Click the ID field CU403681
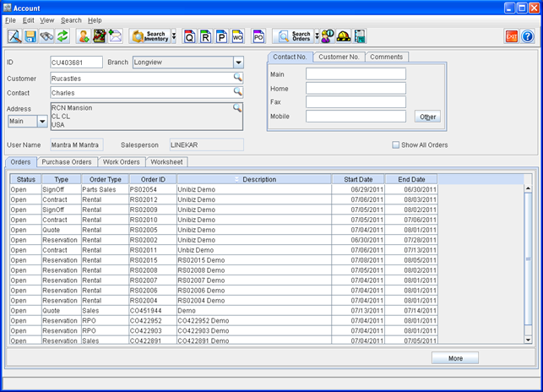 (x=76, y=63)
